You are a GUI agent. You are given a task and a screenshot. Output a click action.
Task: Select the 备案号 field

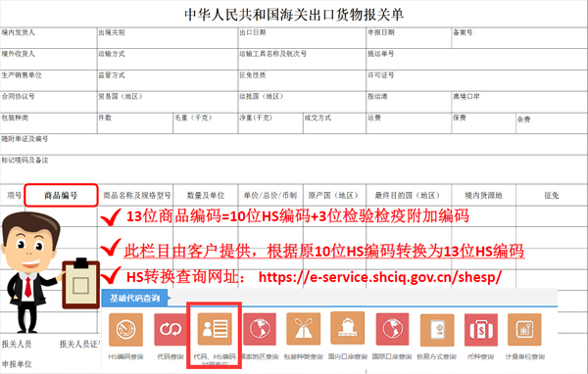[x=519, y=37]
